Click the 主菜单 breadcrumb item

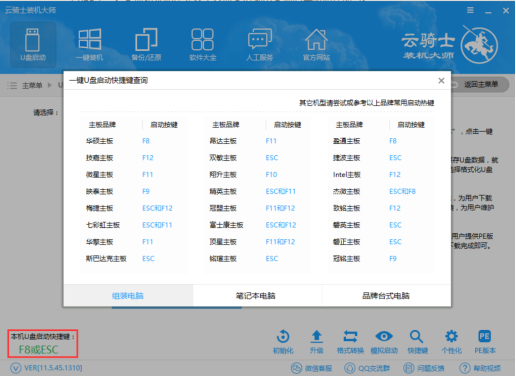[x=32, y=86]
